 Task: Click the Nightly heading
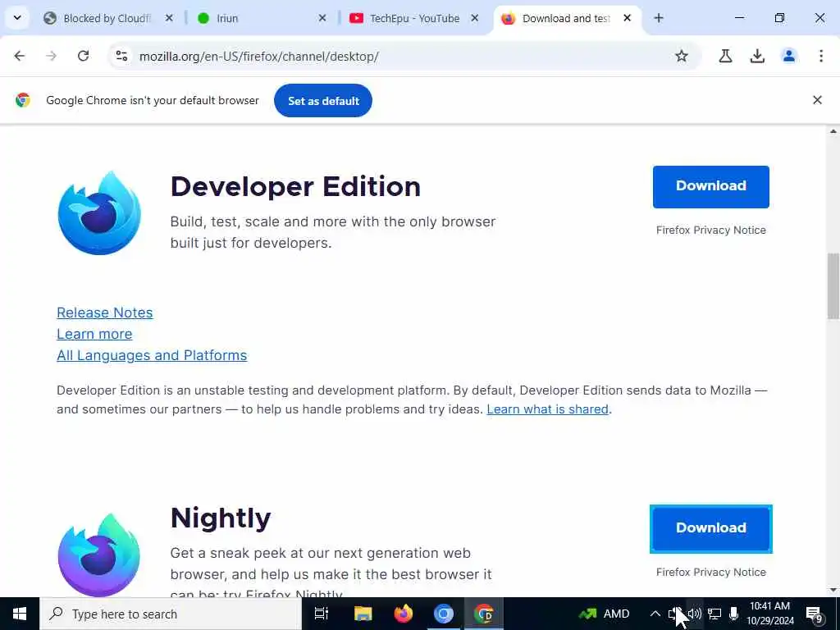click(221, 518)
